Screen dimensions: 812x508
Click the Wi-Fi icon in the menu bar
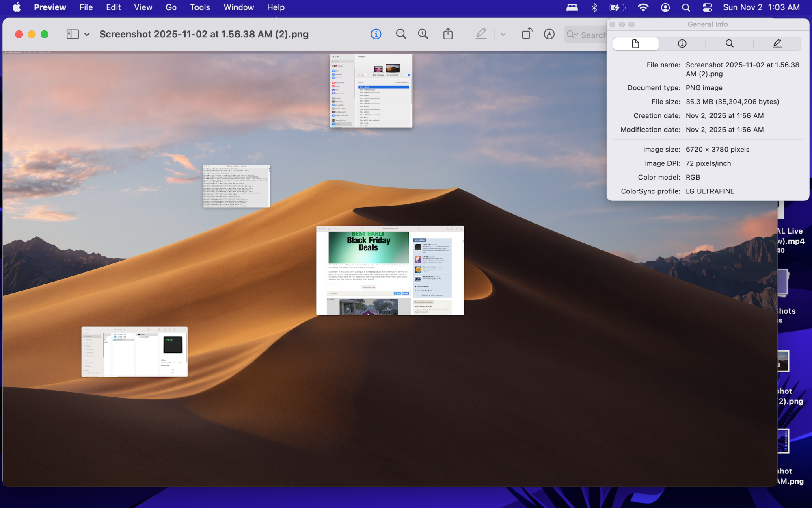pos(644,7)
